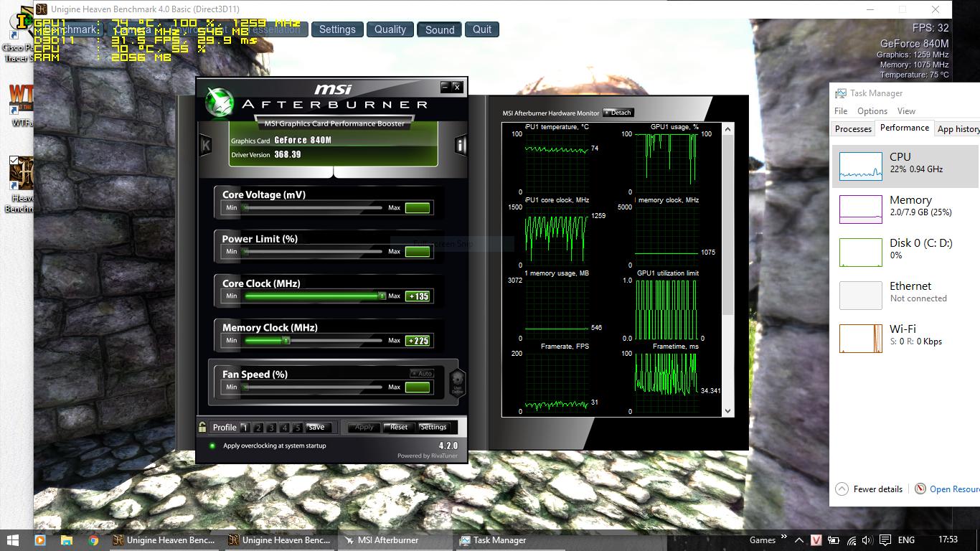Collapse Task Manager with Fewer details

point(870,489)
